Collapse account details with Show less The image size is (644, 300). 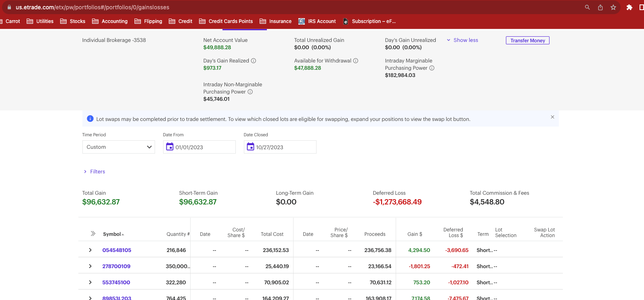pos(462,40)
